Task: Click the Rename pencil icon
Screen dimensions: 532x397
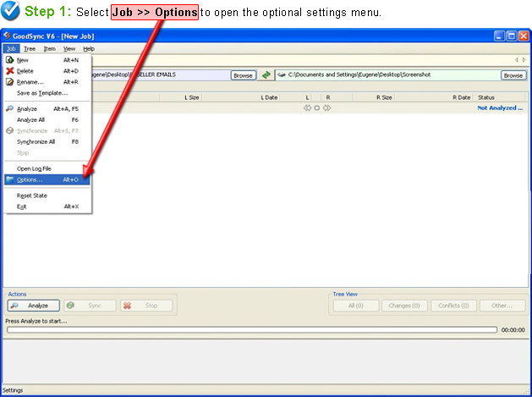Action: coord(10,82)
